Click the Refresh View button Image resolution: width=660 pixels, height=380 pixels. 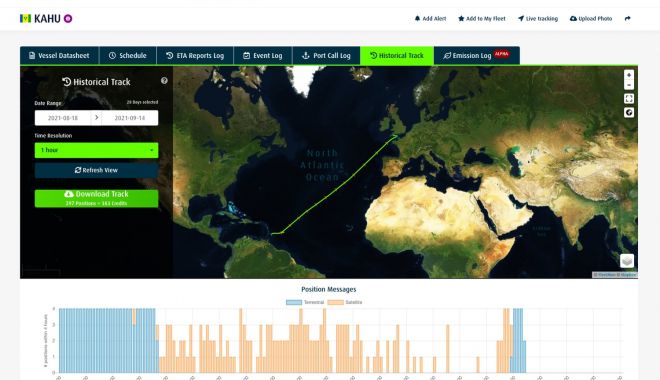pos(96,170)
